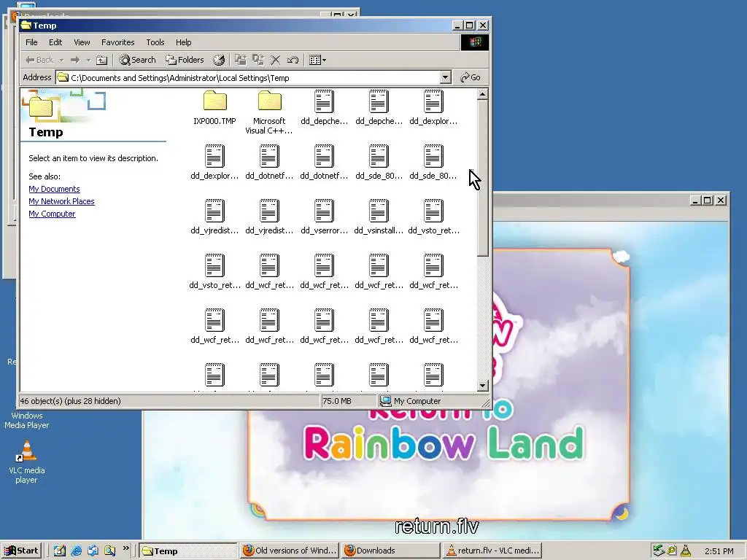
Task: Click the vertical scrollbar thumb in Temp
Action: [483, 178]
